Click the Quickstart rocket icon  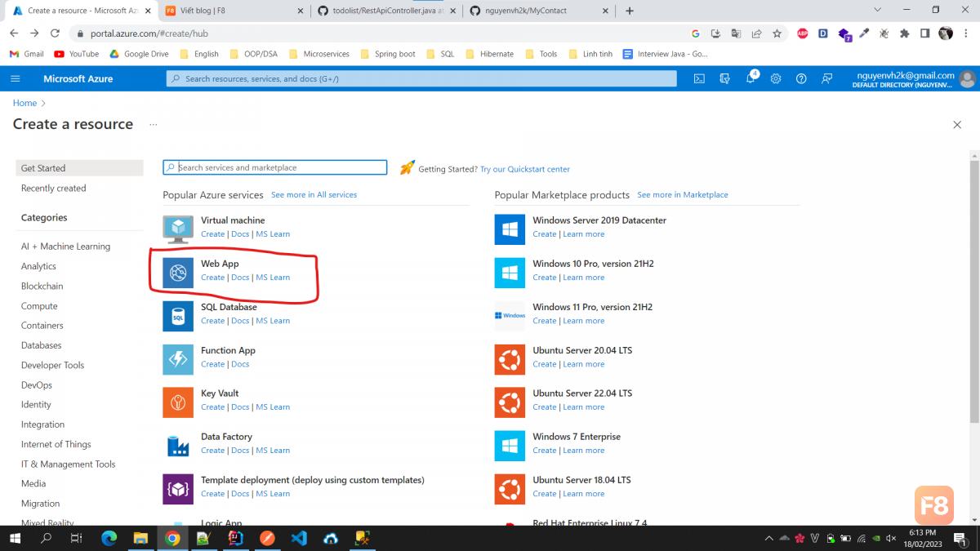pyautogui.click(x=407, y=167)
